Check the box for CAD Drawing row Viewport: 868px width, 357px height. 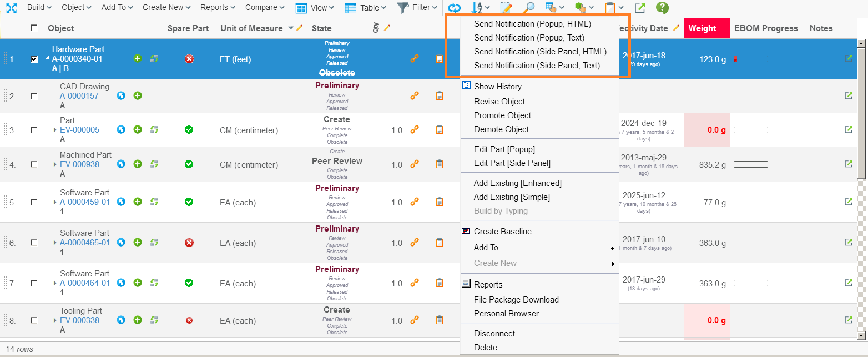click(x=34, y=96)
